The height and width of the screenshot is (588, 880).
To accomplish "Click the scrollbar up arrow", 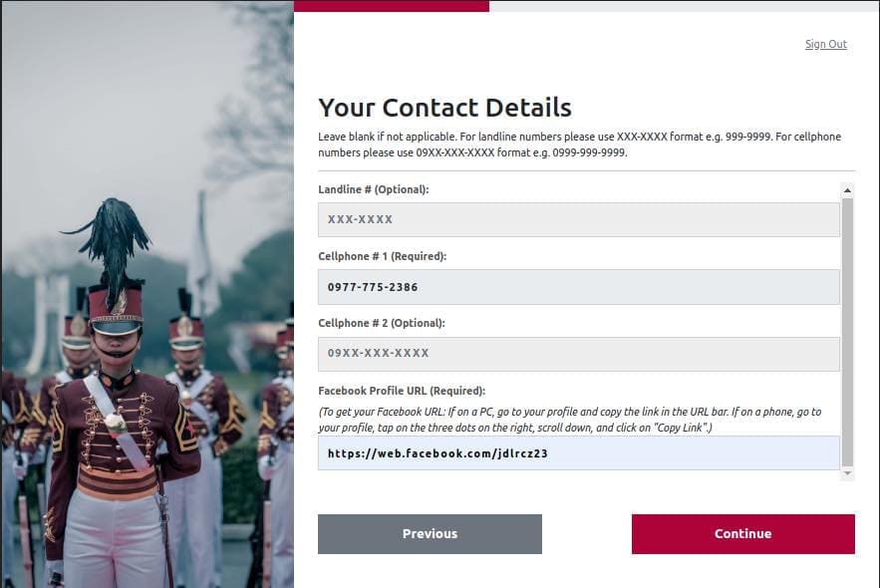I will click(848, 189).
